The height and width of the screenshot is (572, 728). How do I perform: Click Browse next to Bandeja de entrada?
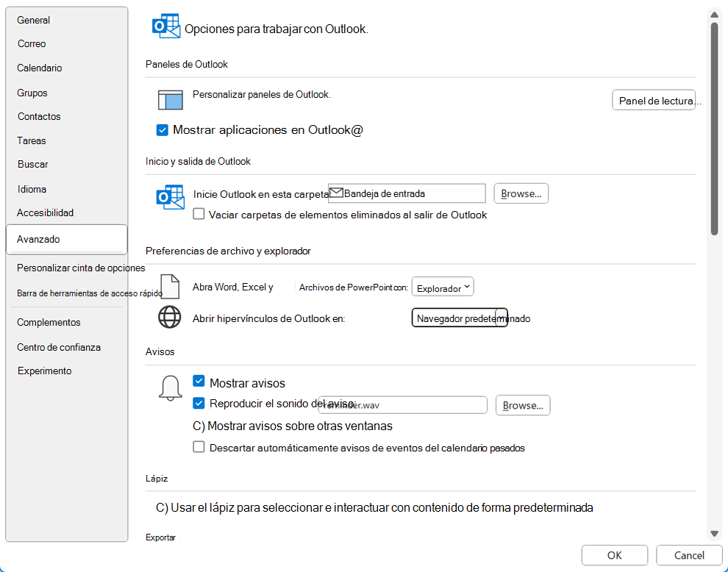[x=521, y=193]
